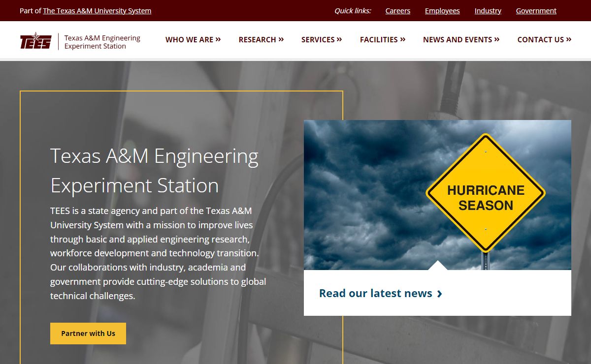
Task: Open the Industry quick link
Action: pyautogui.click(x=488, y=11)
